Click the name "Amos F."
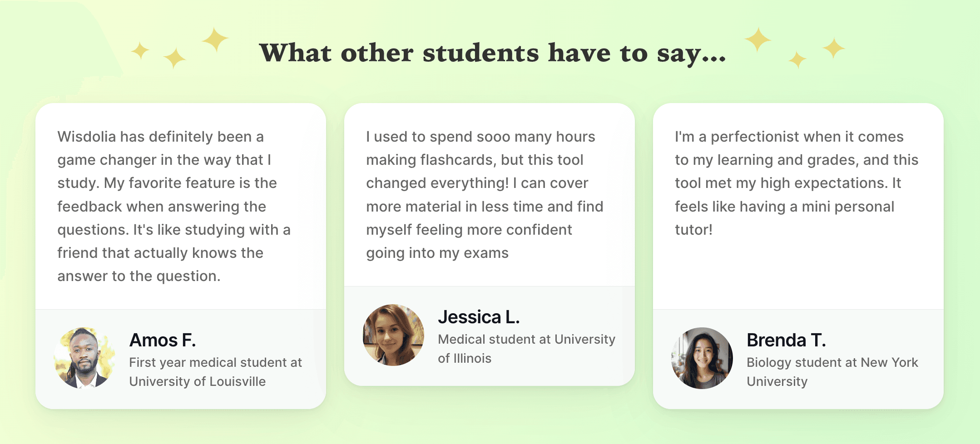This screenshot has height=444, width=980. (163, 340)
